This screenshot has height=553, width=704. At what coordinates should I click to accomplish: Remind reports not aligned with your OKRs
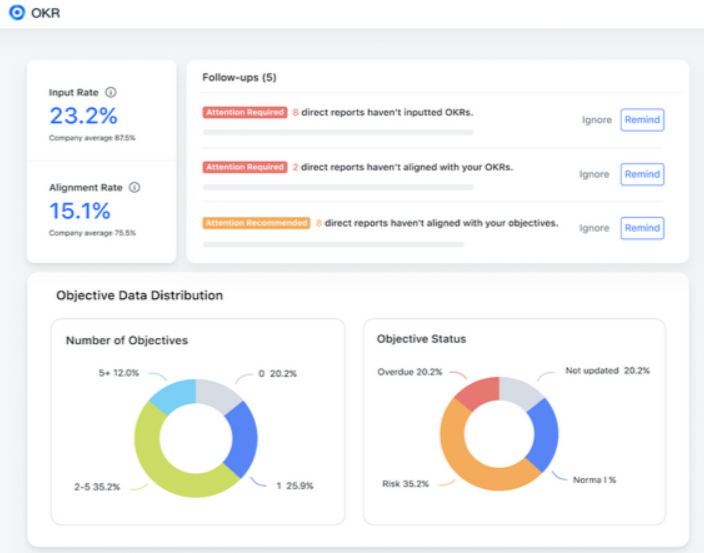pyautogui.click(x=642, y=174)
